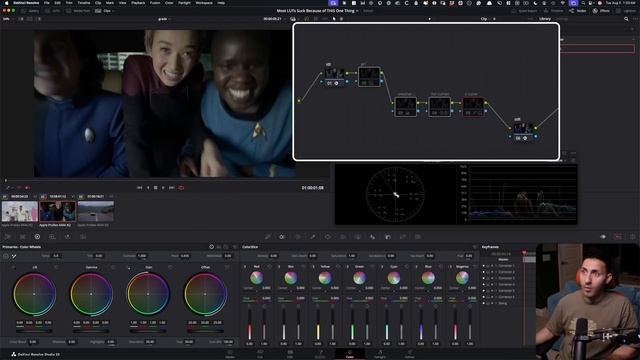Open the project title dropdown chevron
The height and width of the screenshot is (360, 640).
357,11
